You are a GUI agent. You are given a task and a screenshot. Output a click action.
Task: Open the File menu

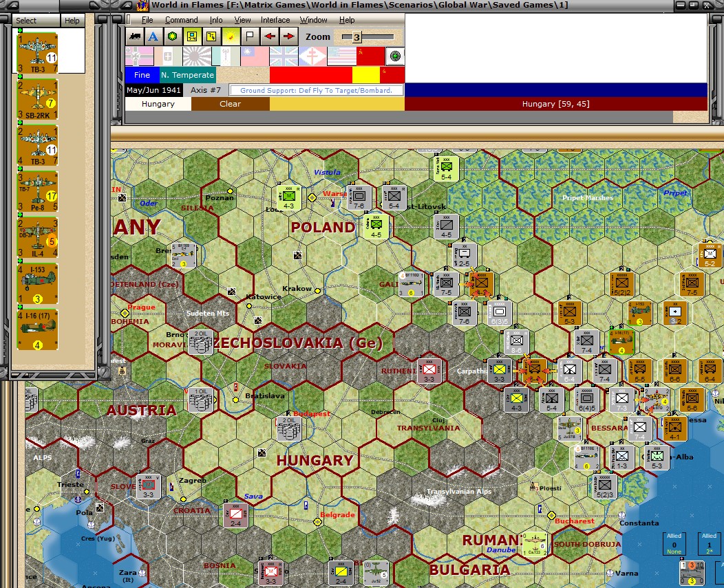[147, 20]
